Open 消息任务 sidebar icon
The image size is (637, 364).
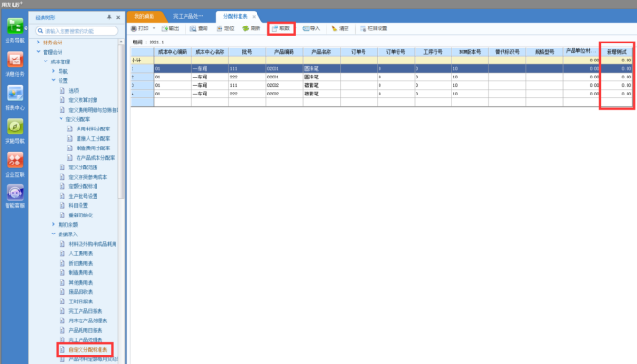[x=14, y=61]
